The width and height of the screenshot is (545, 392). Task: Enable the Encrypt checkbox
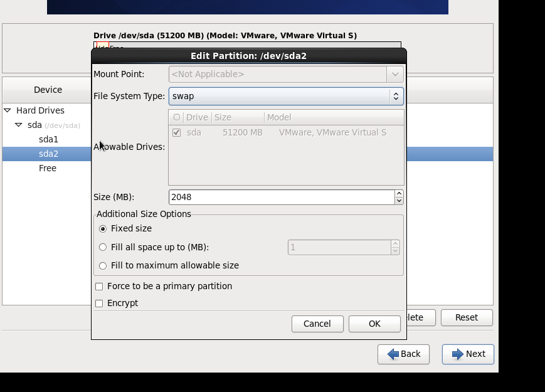[99, 304]
